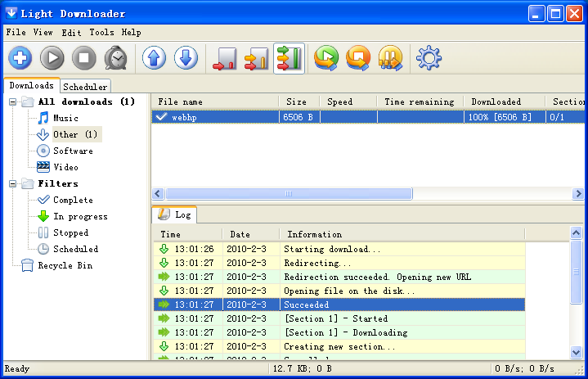This screenshot has width=588, height=379.
Task: Click the checkmark icon beside Complete
Action: coord(43,200)
